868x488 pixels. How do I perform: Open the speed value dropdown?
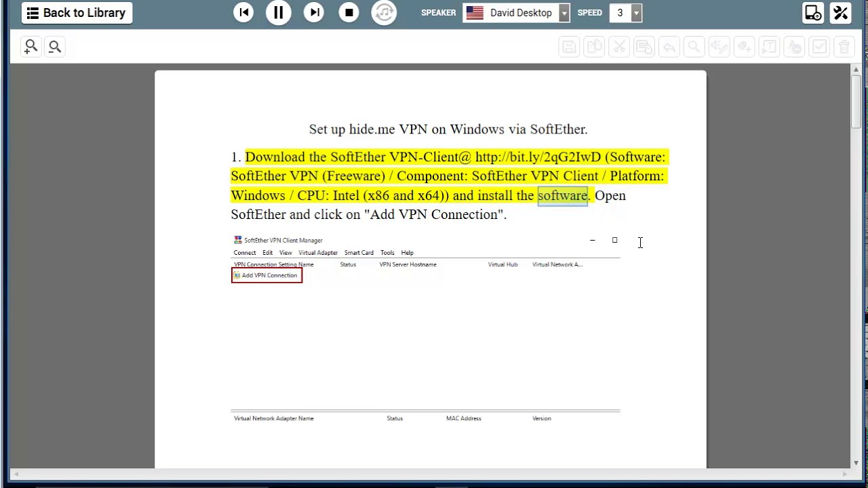[636, 13]
